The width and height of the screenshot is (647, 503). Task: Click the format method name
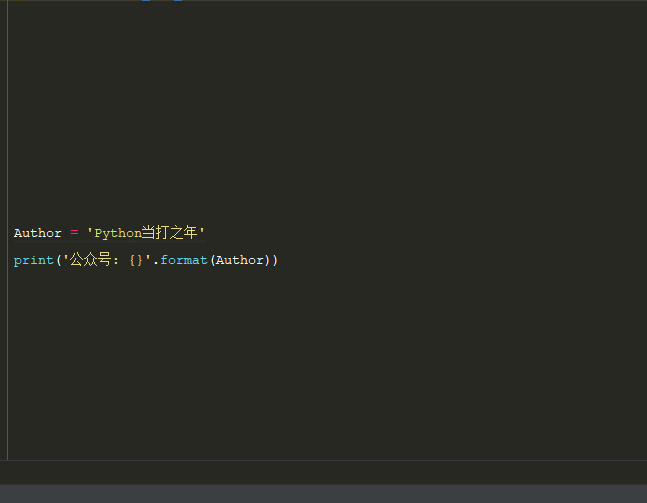coord(184,260)
